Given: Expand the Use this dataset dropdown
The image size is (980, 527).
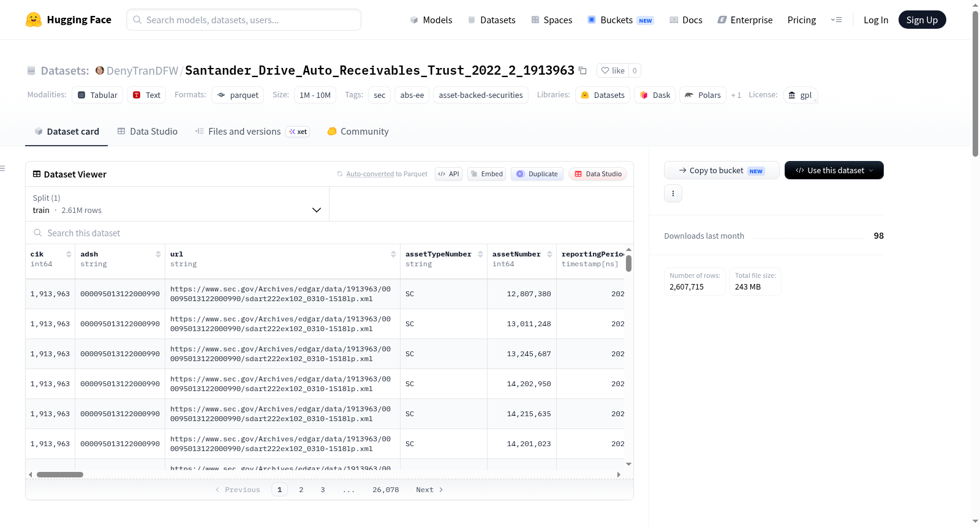Looking at the screenshot, I should (834, 170).
